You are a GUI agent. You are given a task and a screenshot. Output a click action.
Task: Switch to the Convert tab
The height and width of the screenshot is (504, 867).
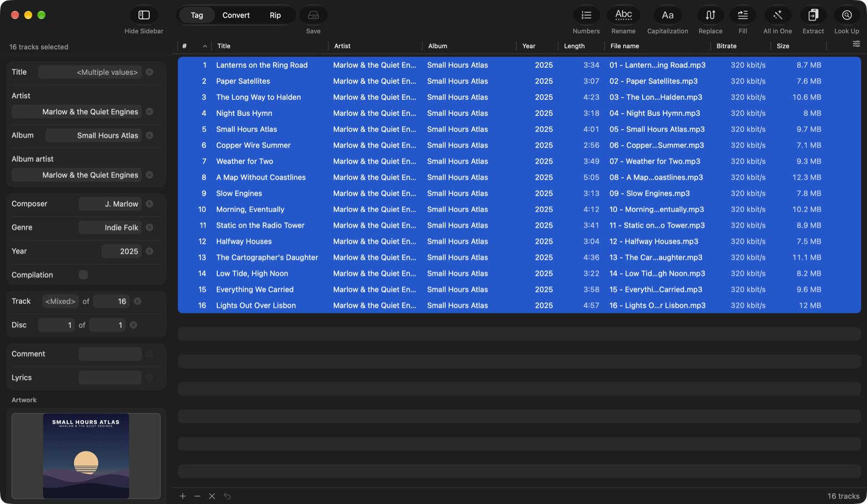pos(236,15)
